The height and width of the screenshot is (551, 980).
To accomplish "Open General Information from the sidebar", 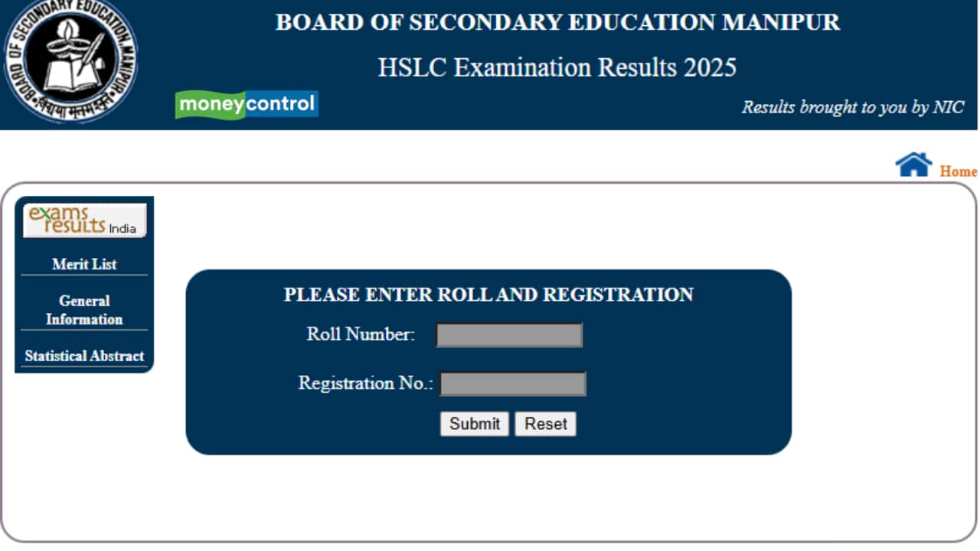I will click(84, 310).
